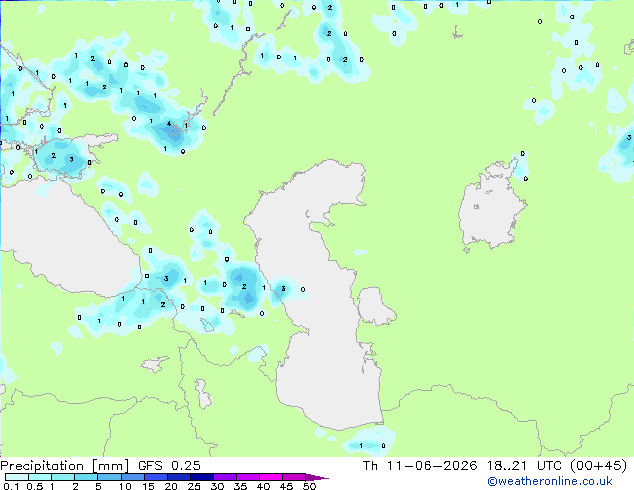The image size is (634, 490).
Task: Pick the 1–2 mm legend color box
Action: tap(63, 477)
